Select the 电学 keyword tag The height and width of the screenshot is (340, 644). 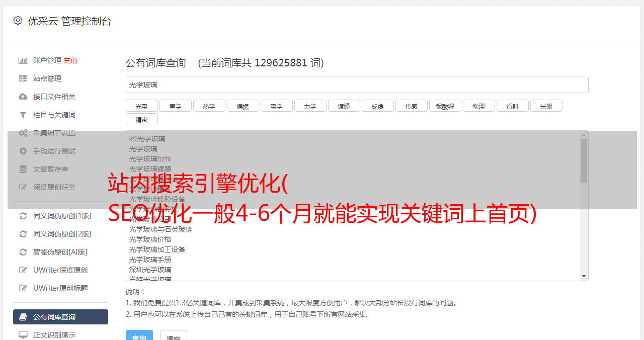(x=277, y=106)
